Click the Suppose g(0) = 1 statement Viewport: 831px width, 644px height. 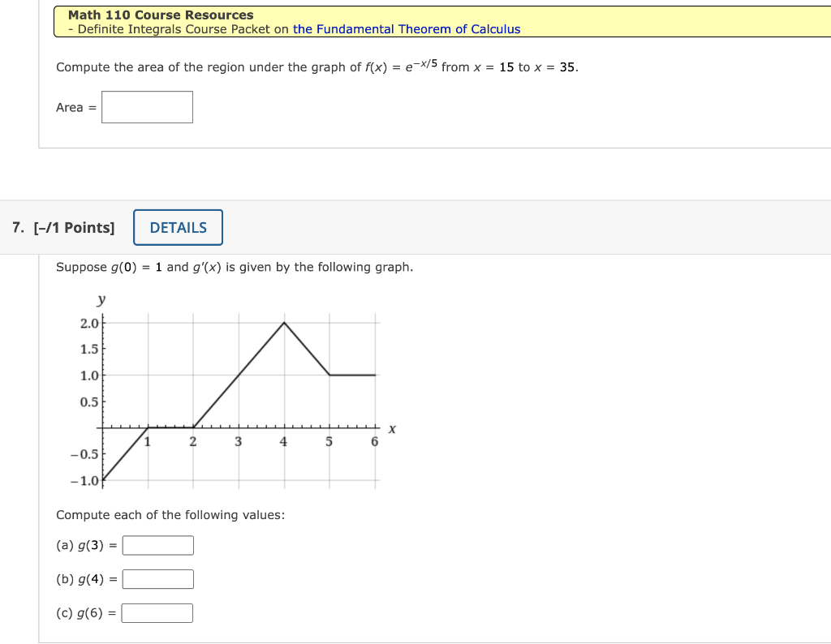pyautogui.click(x=235, y=267)
